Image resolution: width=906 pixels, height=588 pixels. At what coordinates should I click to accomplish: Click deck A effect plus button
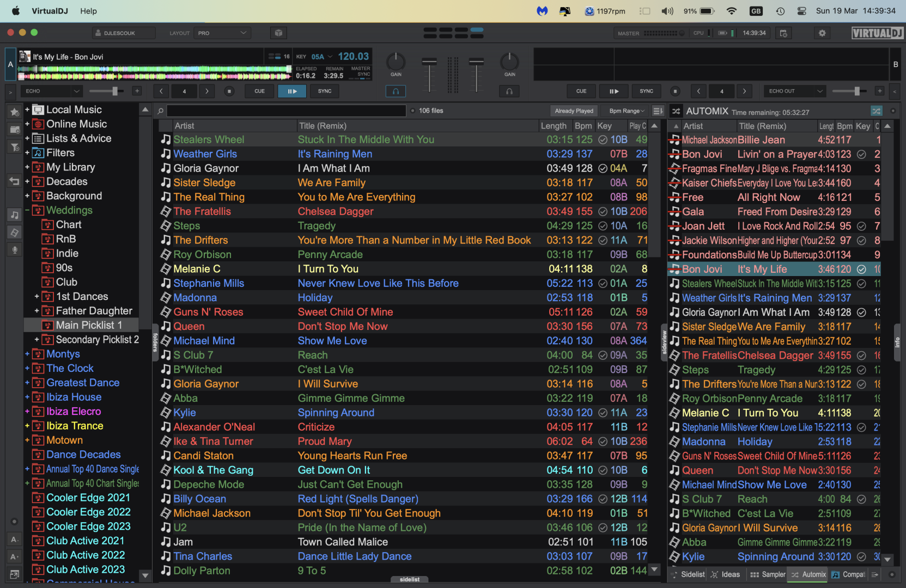pos(137,91)
